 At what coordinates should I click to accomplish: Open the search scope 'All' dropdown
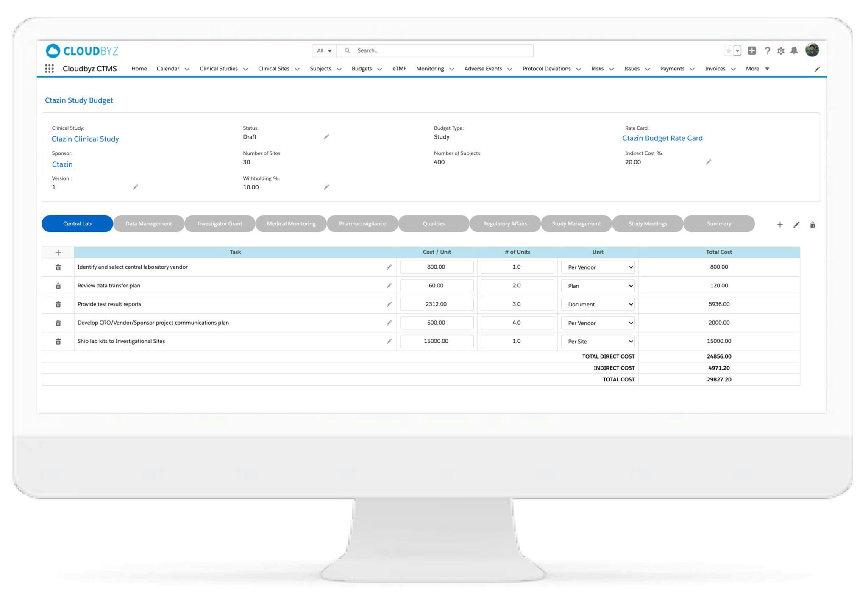(x=323, y=50)
